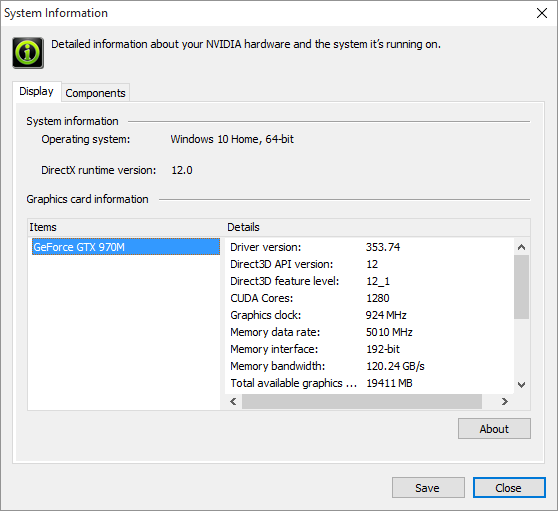Click the Operating system label

click(86, 139)
